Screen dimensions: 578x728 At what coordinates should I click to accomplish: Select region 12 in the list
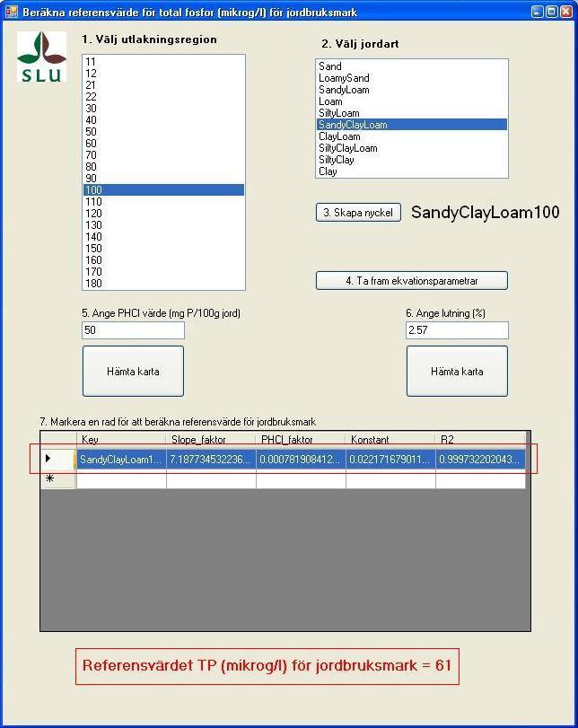[x=163, y=74]
